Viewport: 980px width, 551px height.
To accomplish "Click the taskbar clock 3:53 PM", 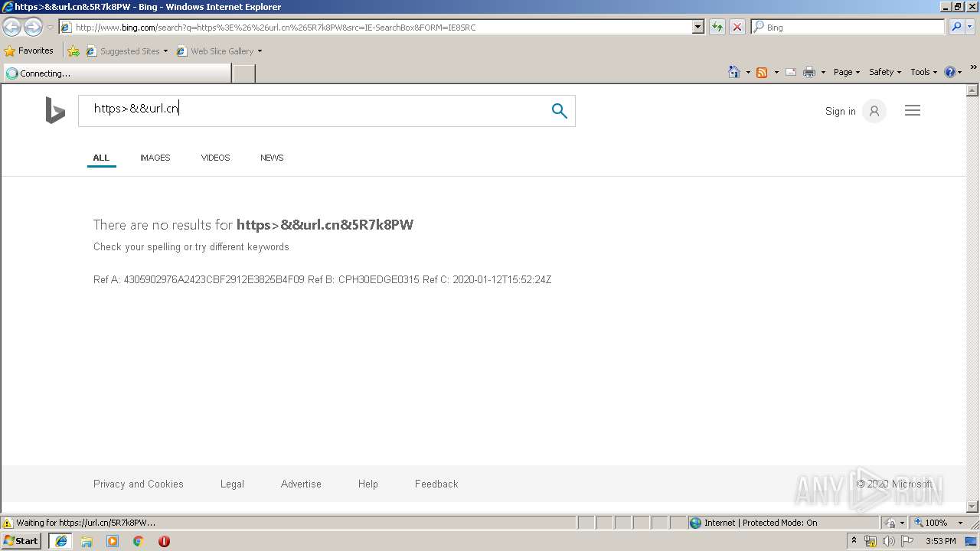I will (941, 541).
